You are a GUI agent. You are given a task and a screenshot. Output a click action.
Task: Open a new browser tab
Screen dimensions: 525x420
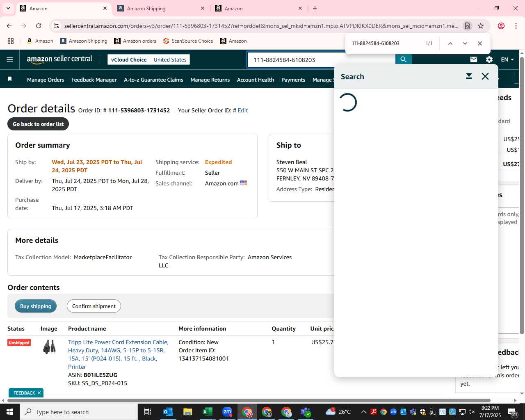pos(315,8)
